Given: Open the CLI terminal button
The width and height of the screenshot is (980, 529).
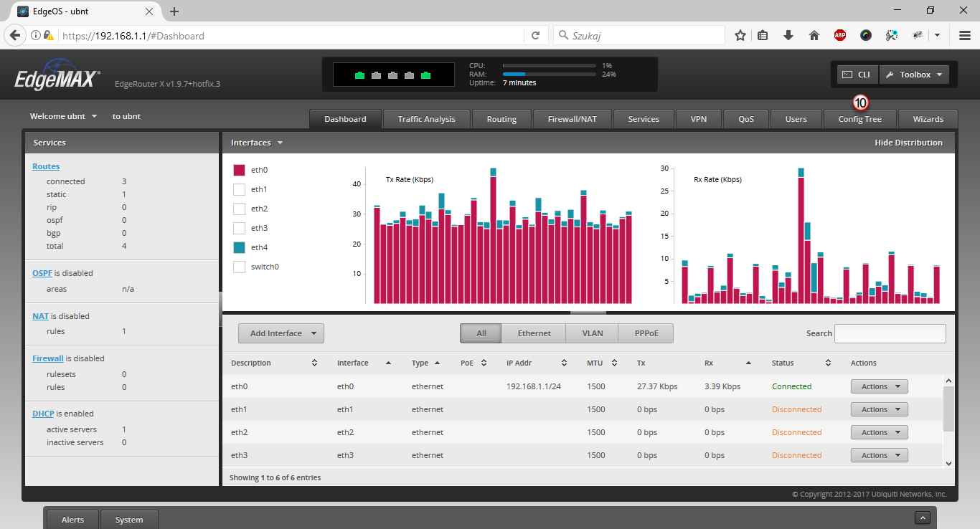Looking at the screenshot, I should (x=857, y=75).
